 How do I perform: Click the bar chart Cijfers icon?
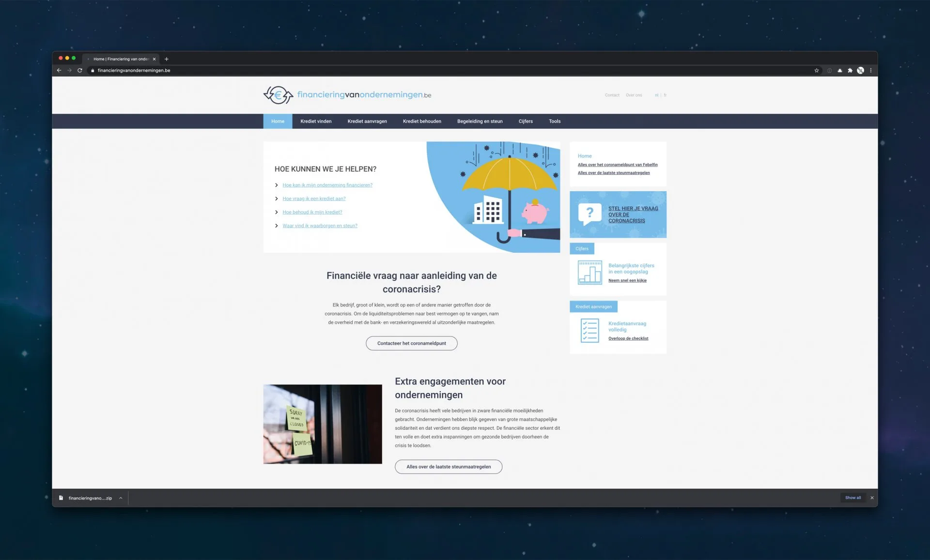tap(589, 272)
